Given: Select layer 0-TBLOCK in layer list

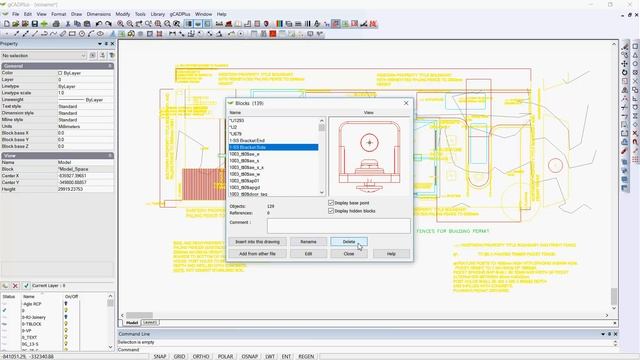Looking at the screenshot, I should (x=32, y=324).
